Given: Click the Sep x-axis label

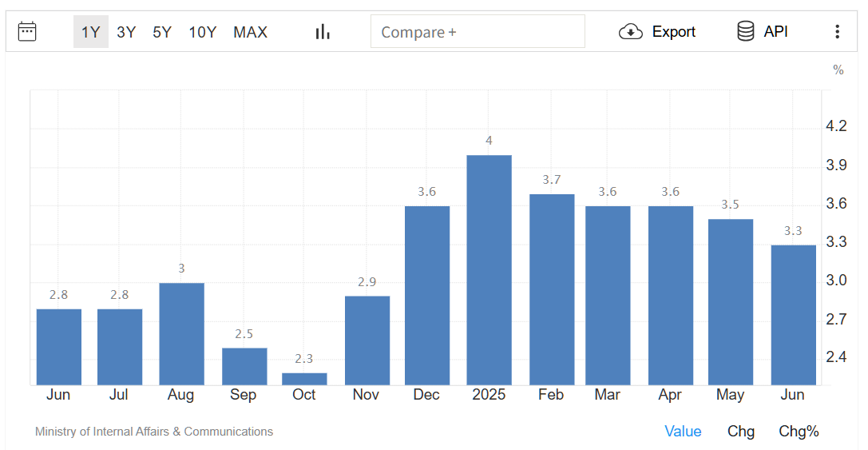Looking at the screenshot, I should click(243, 395).
